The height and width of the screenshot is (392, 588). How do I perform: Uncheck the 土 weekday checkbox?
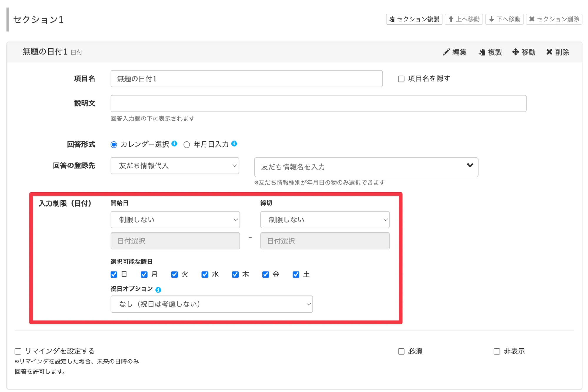click(x=296, y=274)
